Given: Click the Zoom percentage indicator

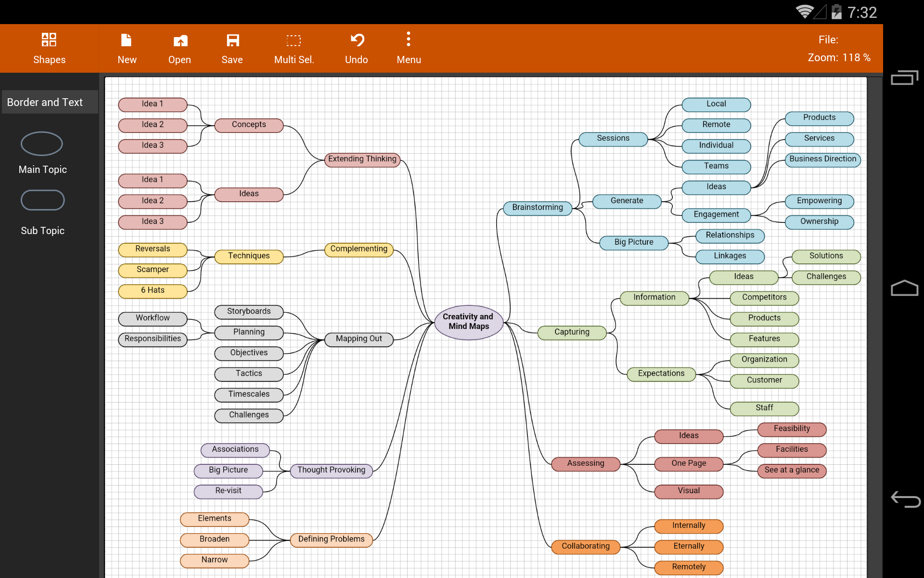Looking at the screenshot, I should coord(839,58).
